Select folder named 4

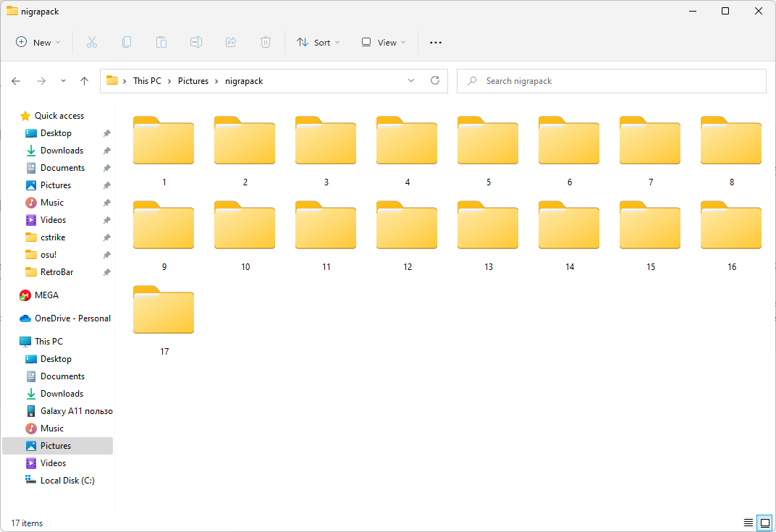tap(407, 151)
